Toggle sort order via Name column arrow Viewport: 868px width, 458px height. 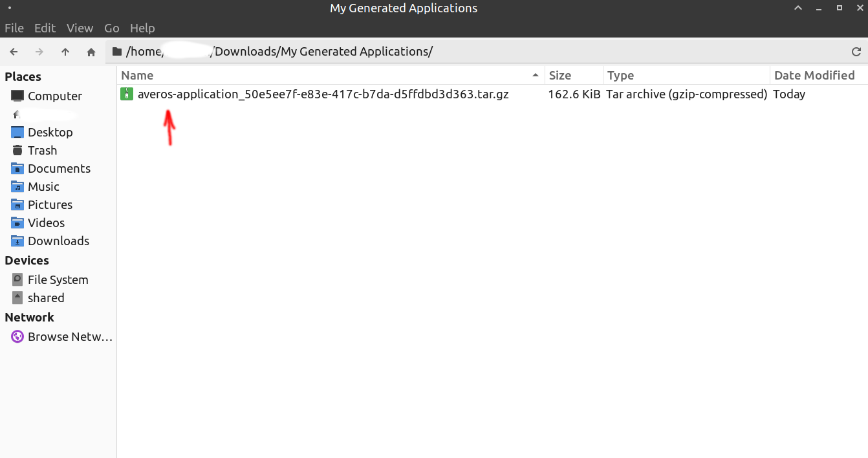pos(535,76)
